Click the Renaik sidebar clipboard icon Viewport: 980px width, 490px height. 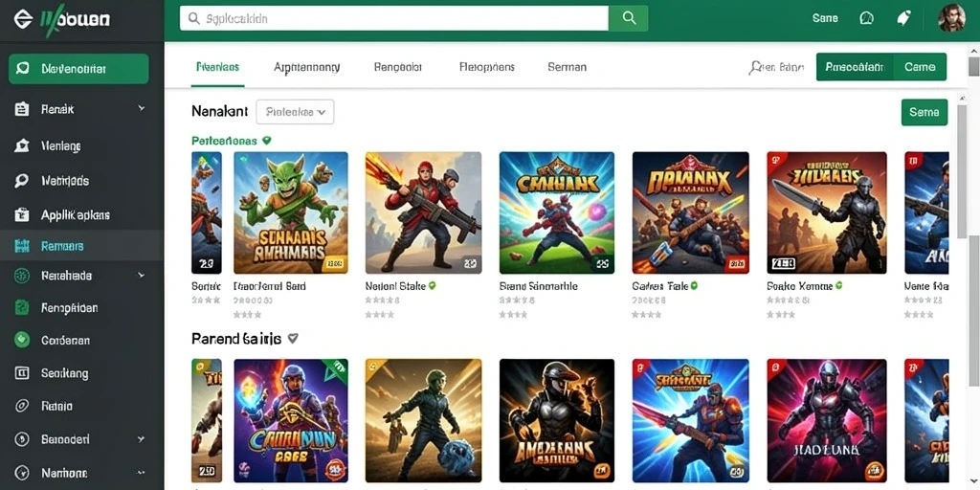click(x=22, y=109)
